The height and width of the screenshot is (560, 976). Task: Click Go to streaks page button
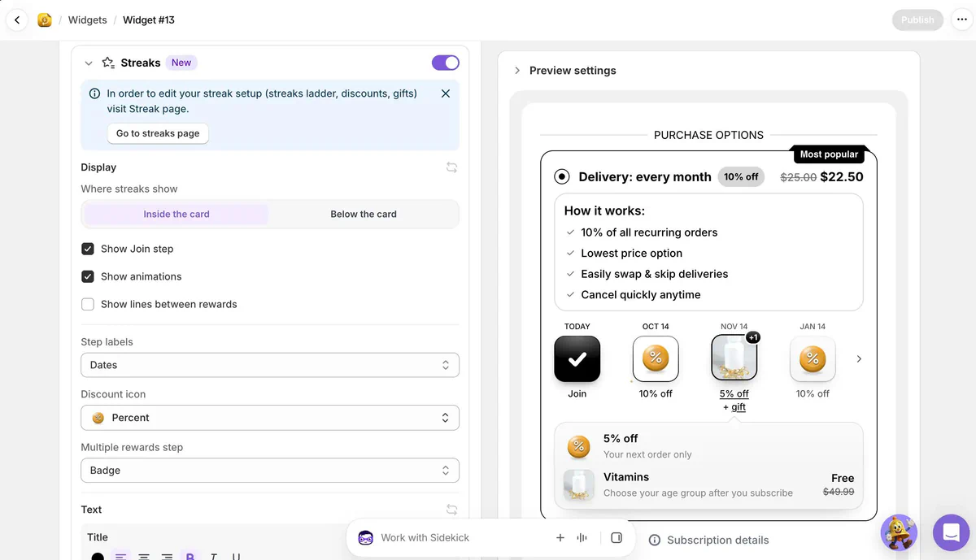[158, 133]
